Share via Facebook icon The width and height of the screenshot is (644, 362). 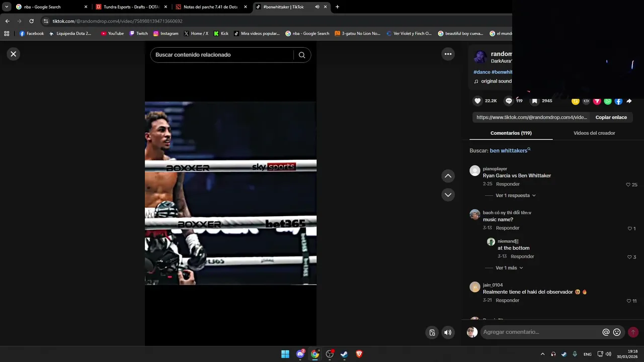[x=618, y=101]
